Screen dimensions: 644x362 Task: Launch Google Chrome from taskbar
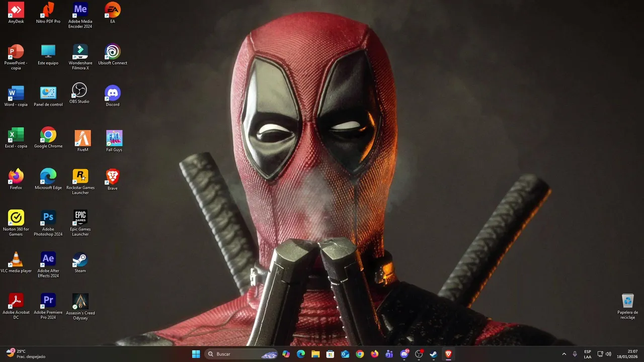pyautogui.click(x=360, y=354)
